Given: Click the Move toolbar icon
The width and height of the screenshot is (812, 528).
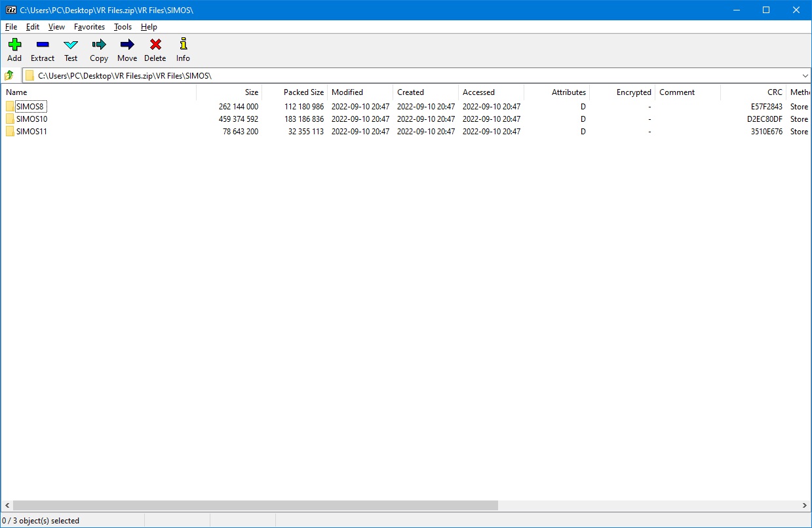Looking at the screenshot, I should point(127,50).
